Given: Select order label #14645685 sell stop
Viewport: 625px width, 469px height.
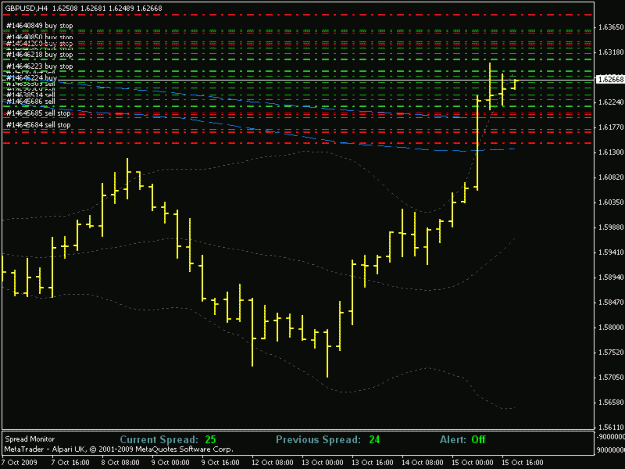Looking at the screenshot, I should coord(38,114).
